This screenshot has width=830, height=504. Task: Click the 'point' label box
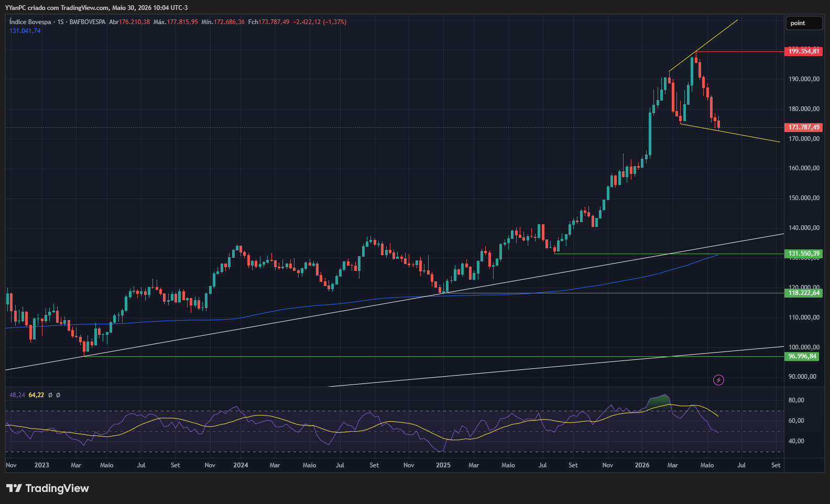(x=804, y=23)
